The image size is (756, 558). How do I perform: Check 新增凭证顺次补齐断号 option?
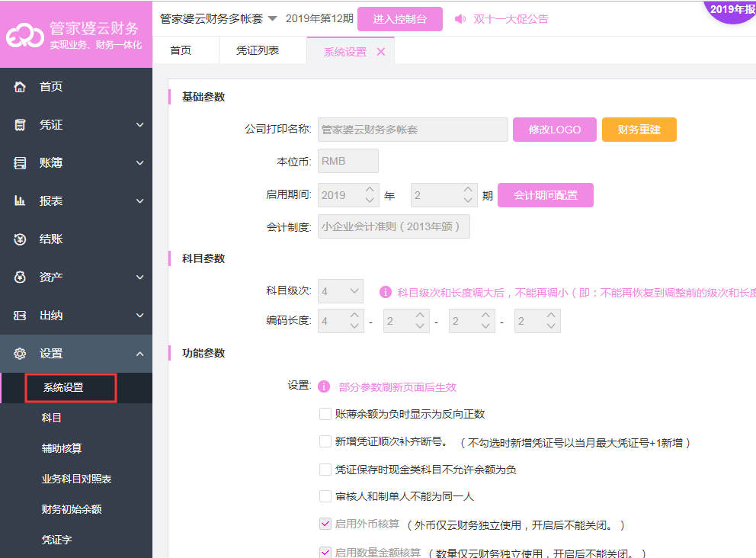tap(325, 442)
